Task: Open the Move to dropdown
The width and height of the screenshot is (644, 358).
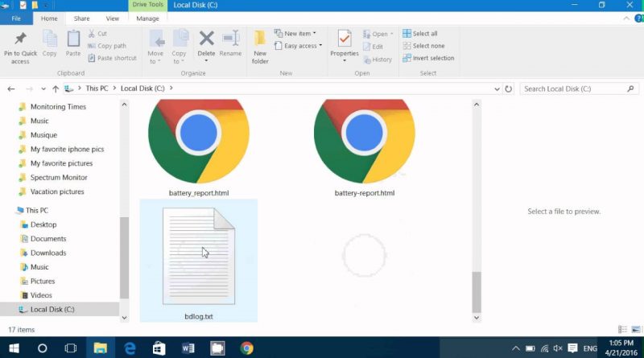Action: 155,47
